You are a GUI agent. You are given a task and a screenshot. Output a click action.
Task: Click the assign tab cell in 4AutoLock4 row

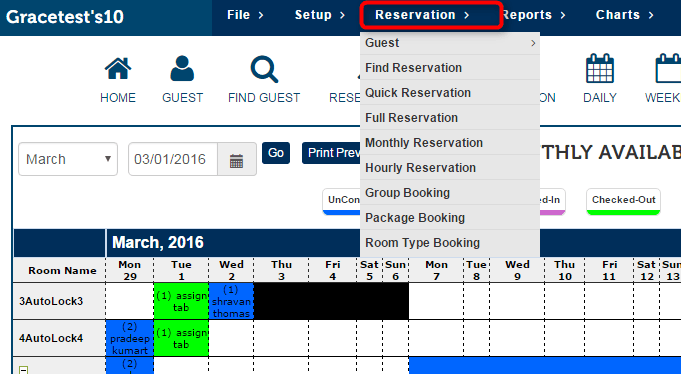tap(181, 338)
